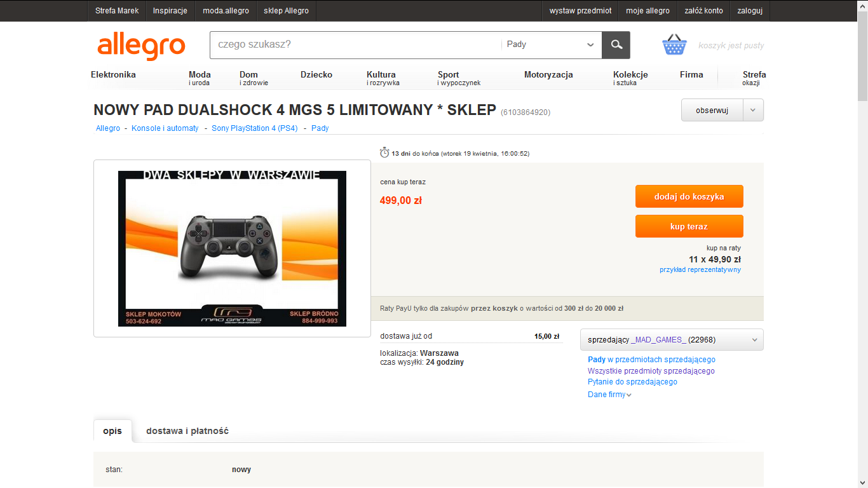868x488 pixels.
Task: Click the dodaj do koszyka button
Action: [x=689, y=196]
